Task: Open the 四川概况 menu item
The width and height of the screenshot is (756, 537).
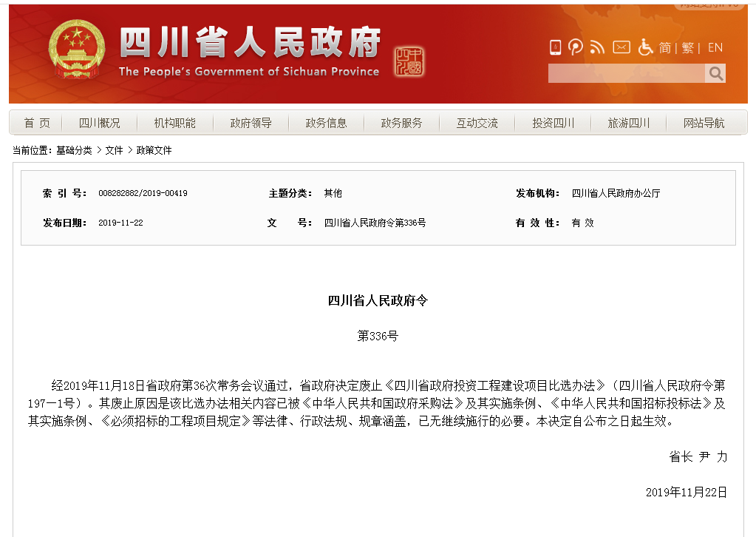Action: (x=100, y=123)
